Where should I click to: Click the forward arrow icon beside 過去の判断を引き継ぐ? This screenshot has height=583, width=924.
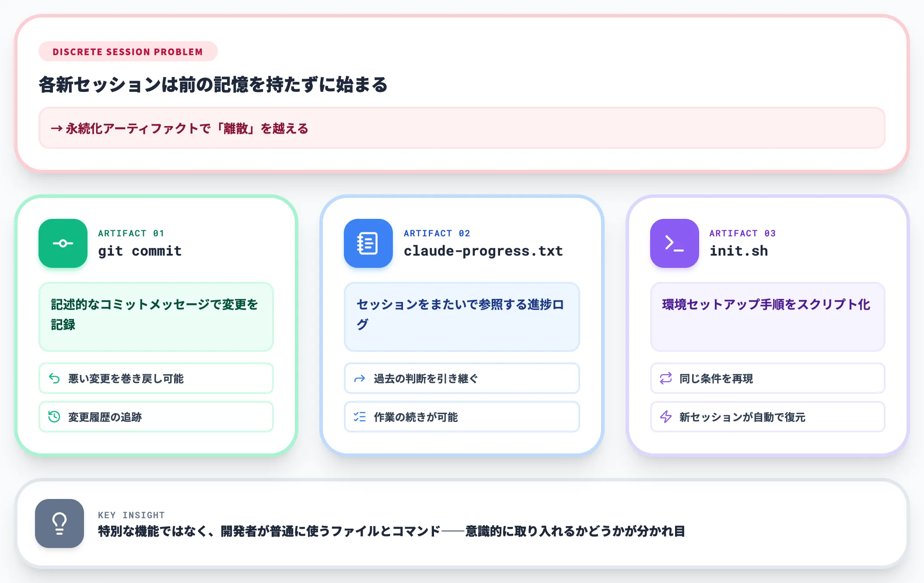[x=360, y=379]
